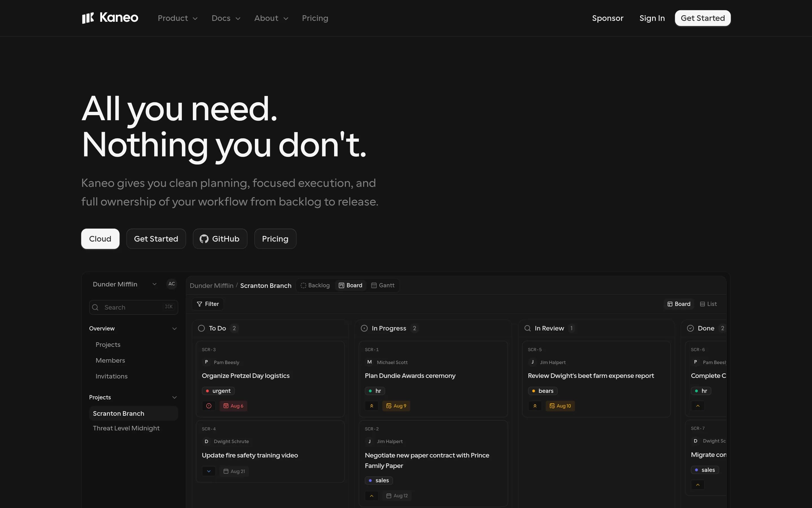
Task: Open Members in sidebar
Action: click(x=111, y=360)
